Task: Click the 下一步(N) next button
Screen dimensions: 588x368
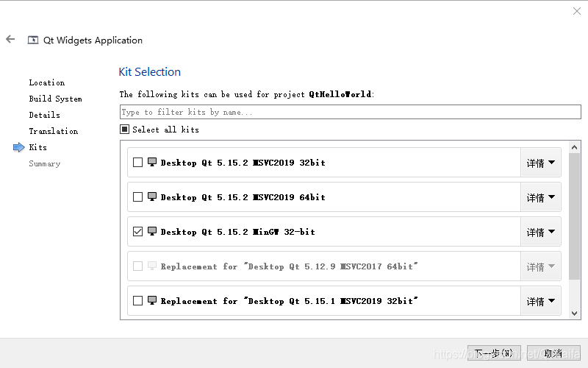Action: [x=494, y=353]
